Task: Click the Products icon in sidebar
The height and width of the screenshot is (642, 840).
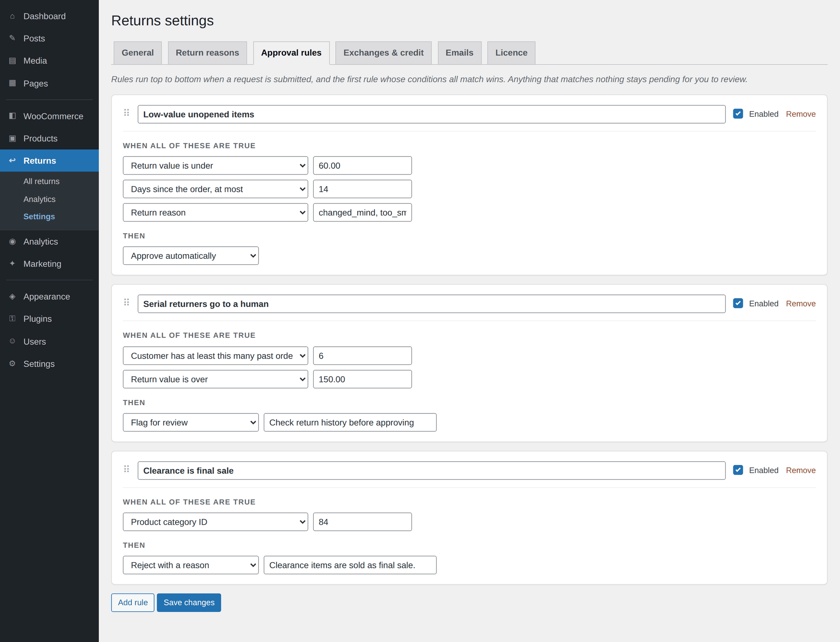Action: tap(12, 138)
